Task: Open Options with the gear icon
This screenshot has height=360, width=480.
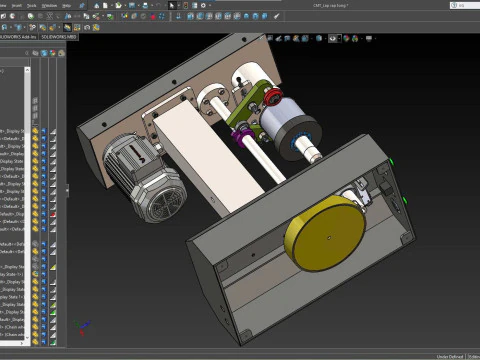Action: (x=203, y=6)
